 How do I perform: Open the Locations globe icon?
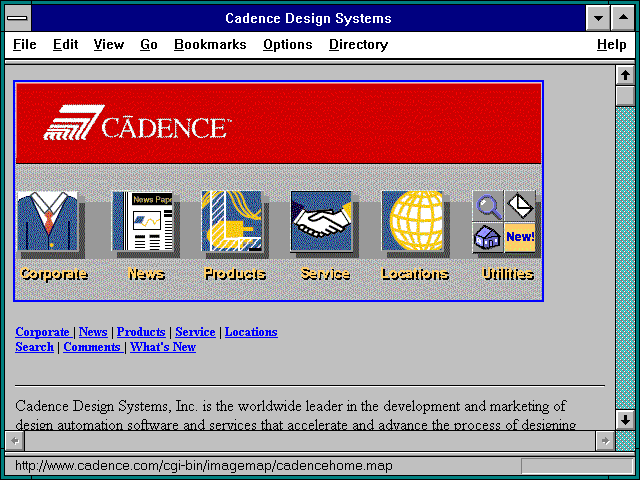coord(412,221)
